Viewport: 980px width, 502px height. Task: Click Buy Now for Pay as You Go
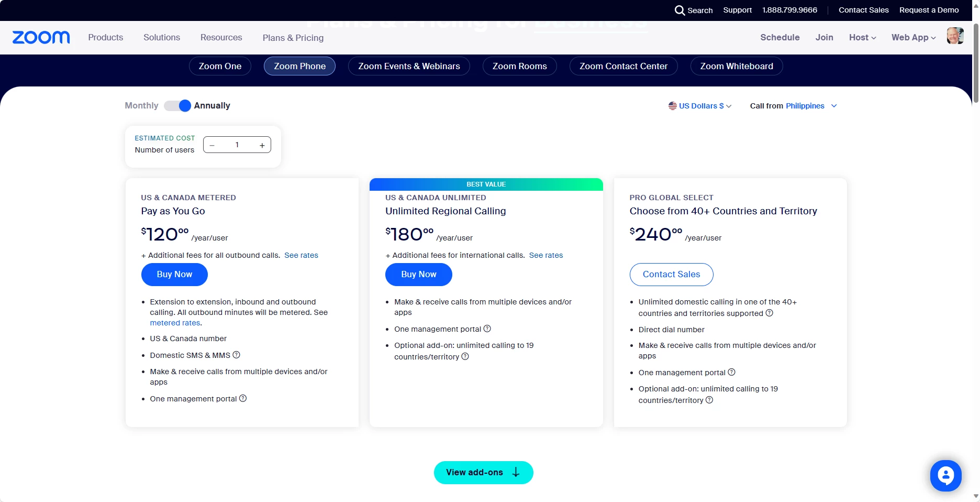(174, 275)
